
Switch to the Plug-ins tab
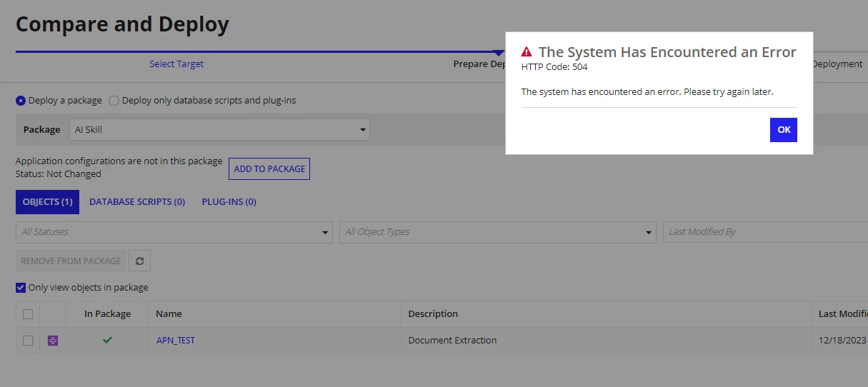229,202
